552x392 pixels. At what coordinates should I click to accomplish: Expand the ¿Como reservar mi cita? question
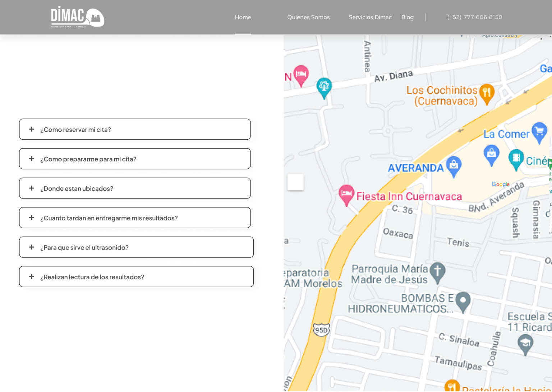135,129
